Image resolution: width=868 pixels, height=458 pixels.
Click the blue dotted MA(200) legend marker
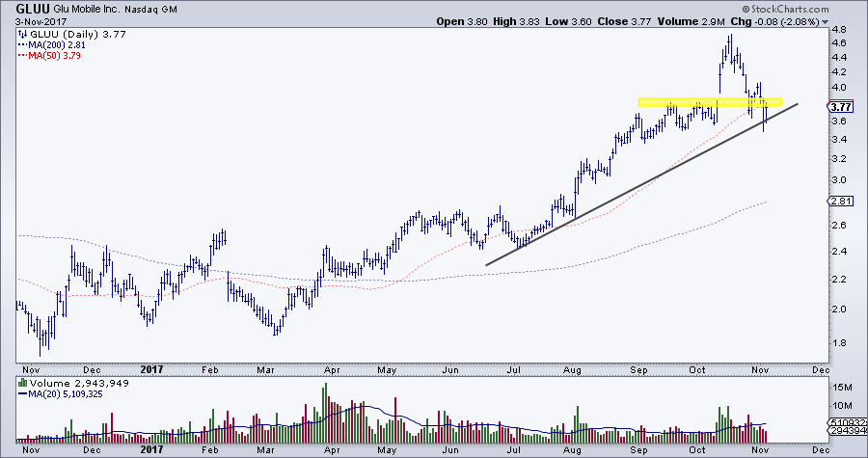pos(23,43)
